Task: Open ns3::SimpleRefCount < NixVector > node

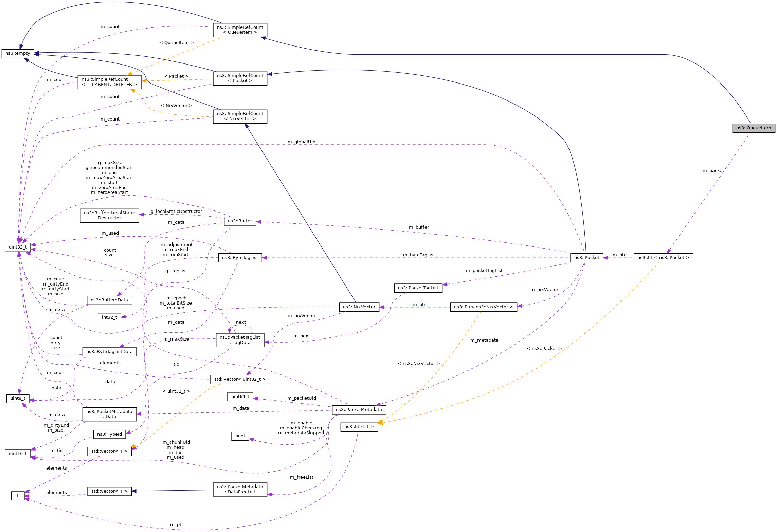Action: [x=240, y=116]
